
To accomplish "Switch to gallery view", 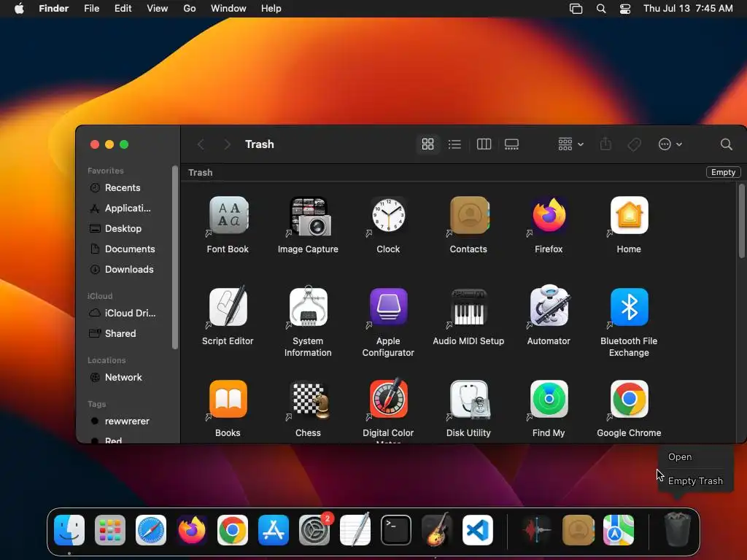I will [511, 144].
